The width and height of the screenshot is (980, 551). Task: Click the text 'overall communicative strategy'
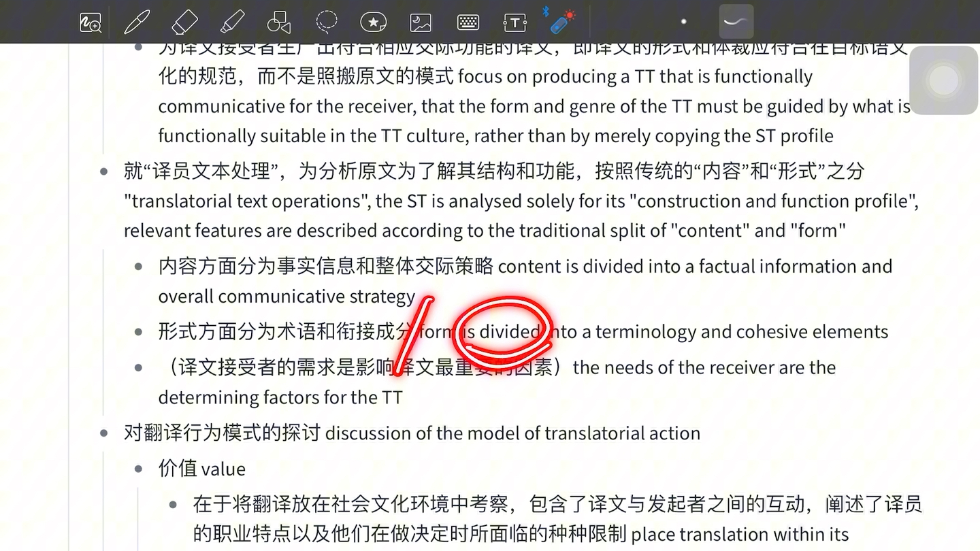(287, 297)
